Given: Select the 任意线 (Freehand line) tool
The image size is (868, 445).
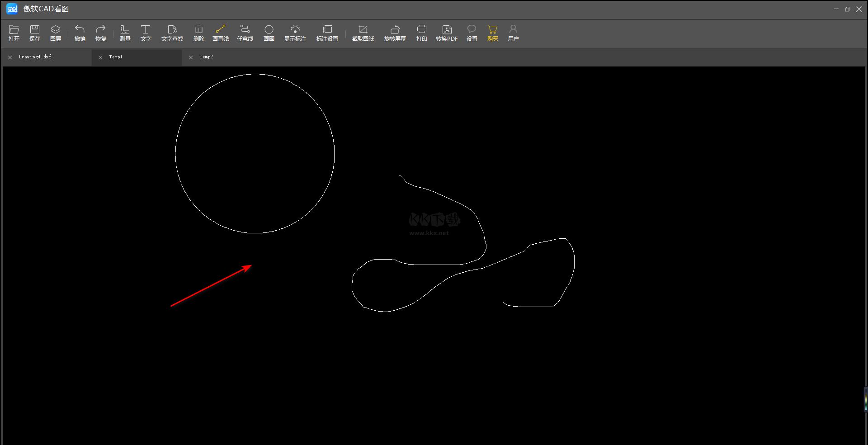Looking at the screenshot, I should 245,33.
